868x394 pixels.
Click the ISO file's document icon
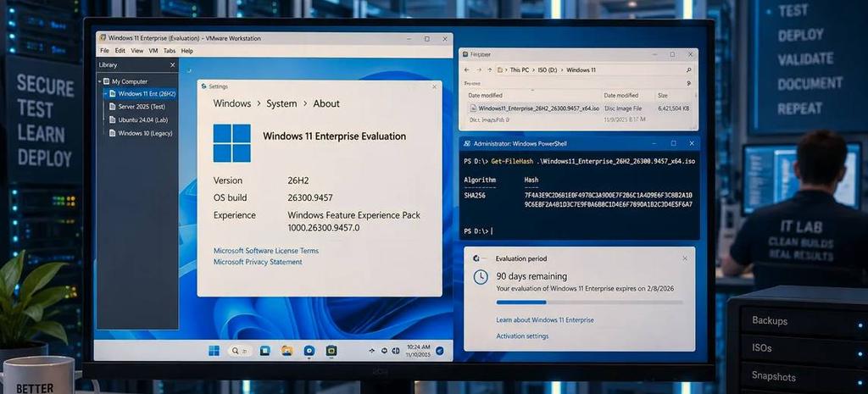click(x=473, y=108)
